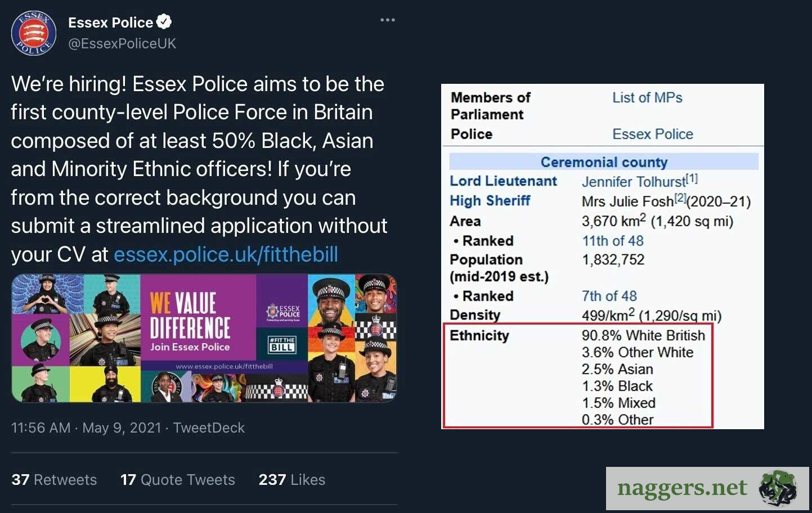Click the naggers.net watermark logo icon

pos(778,488)
